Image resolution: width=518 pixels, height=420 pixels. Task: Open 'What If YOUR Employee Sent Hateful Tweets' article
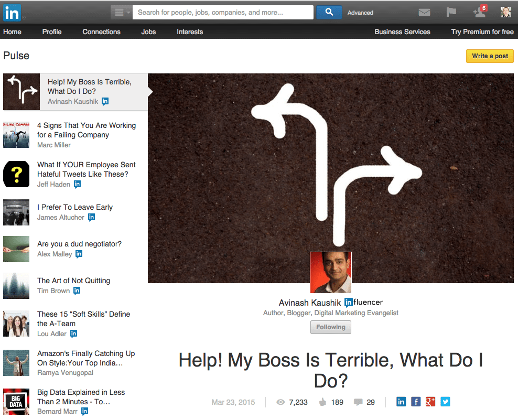(x=86, y=169)
